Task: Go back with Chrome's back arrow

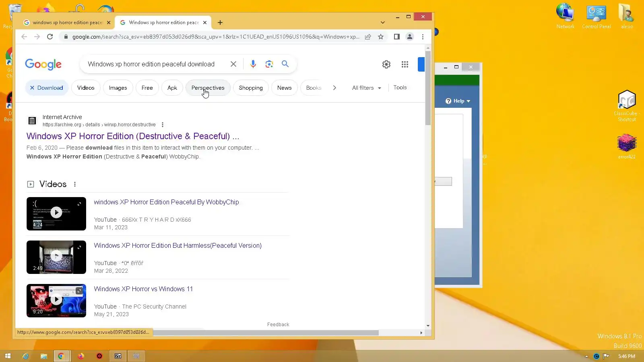Action: click(x=24, y=37)
